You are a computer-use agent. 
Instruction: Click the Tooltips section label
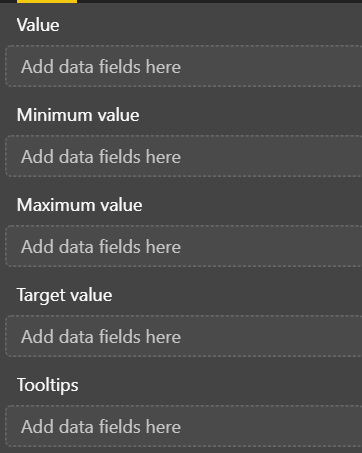pos(48,385)
